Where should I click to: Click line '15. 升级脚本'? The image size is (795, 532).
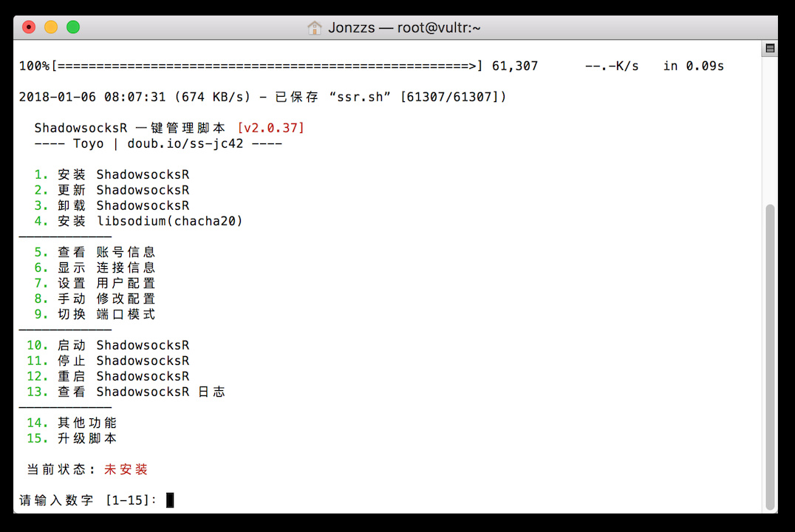tap(72, 438)
